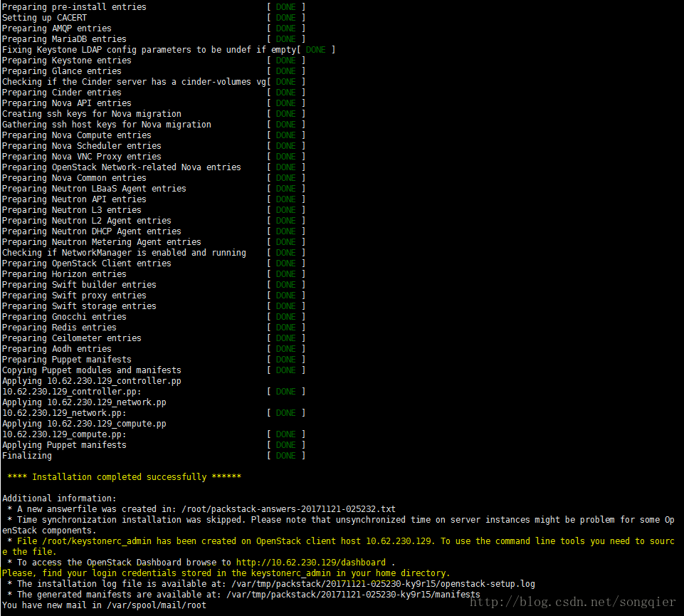Image resolution: width=684 pixels, height=616 pixels.
Task: Click the answerfile path packstack-answers-20171121-025232.txt
Action: tap(288, 509)
